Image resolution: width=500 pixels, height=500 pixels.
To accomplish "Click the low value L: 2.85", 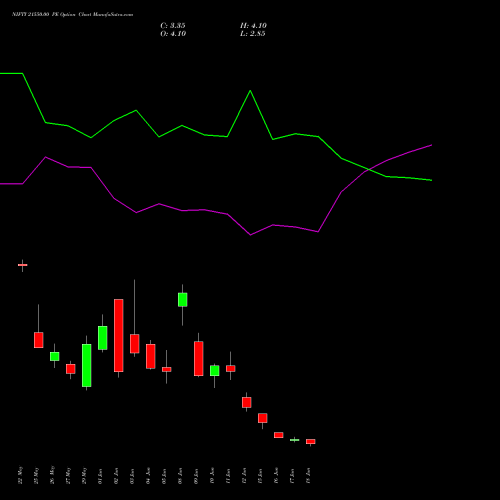I will pos(253,34).
